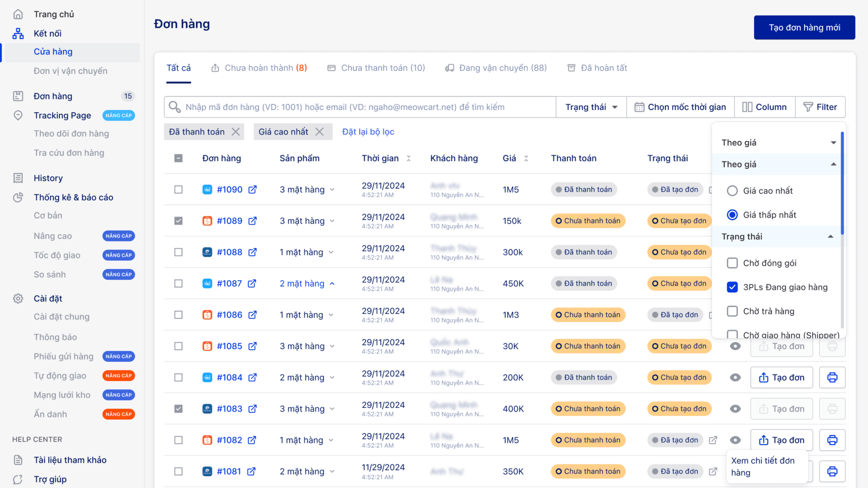Open the Trạng thái dropdown in toolbar
The image size is (868, 488).
591,107
